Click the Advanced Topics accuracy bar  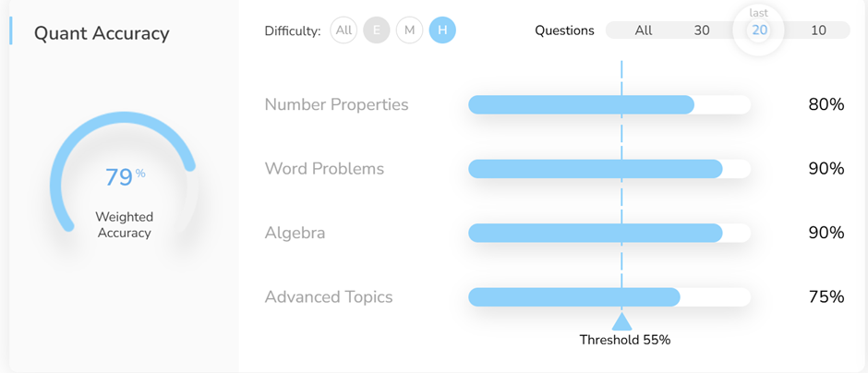609,297
